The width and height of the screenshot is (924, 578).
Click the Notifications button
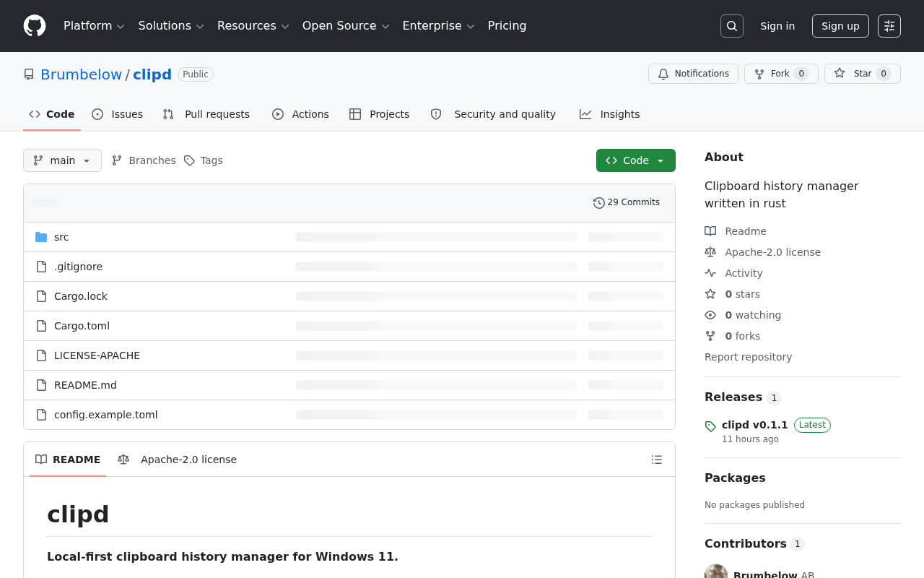(693, 74)
